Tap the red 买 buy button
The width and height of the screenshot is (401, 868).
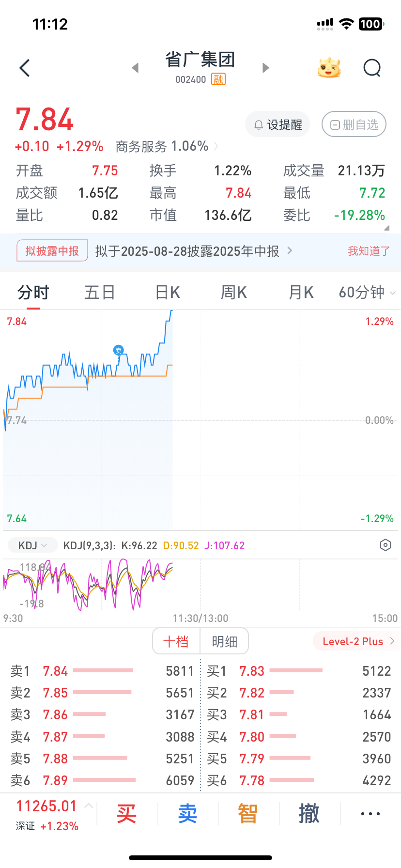point(126,814)
